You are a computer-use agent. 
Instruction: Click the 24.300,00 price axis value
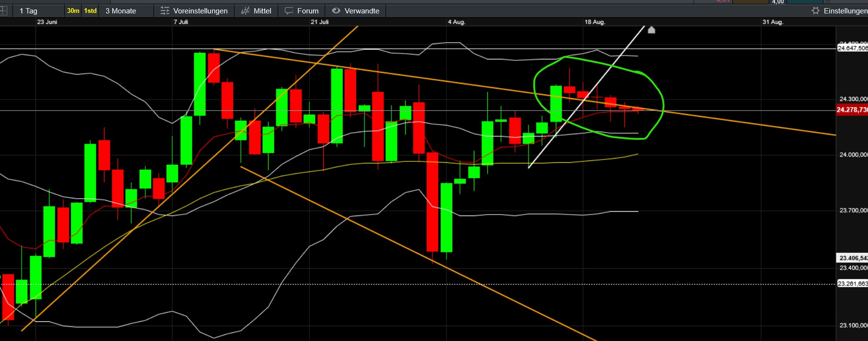(853, 99)
